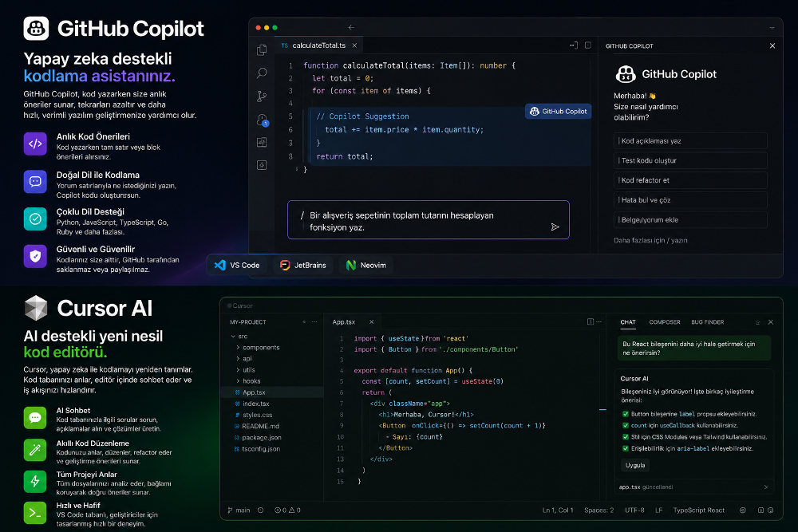Click the alışveriş sepetinin prompt input field
The image size is (798, 532).
point(429,219)
